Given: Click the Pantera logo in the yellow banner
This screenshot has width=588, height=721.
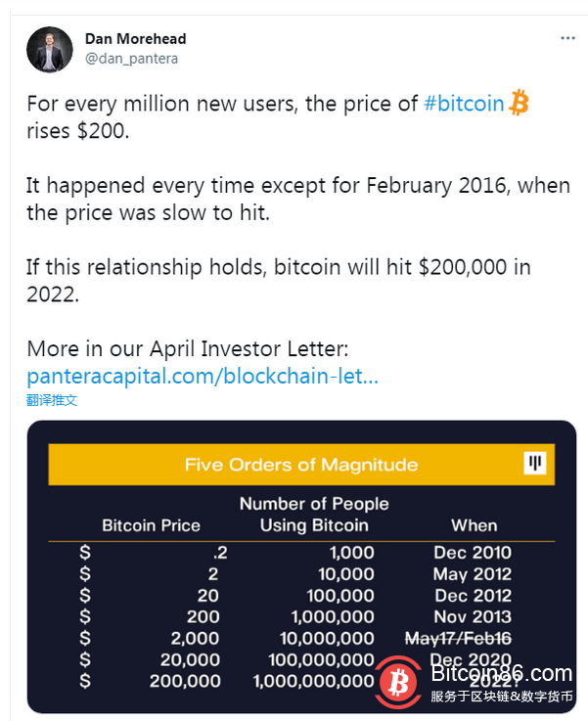Looking at the screenshot, I should point(535,463).
